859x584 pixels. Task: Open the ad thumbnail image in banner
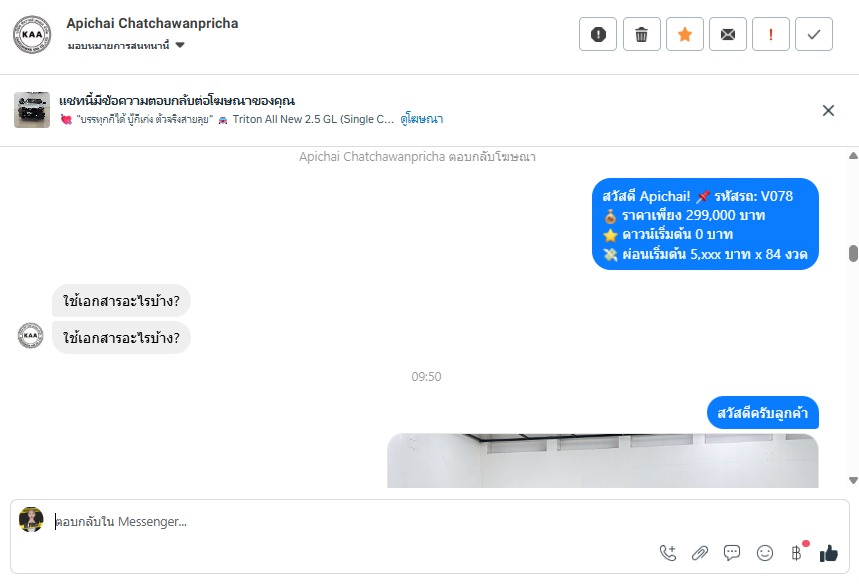32,110
